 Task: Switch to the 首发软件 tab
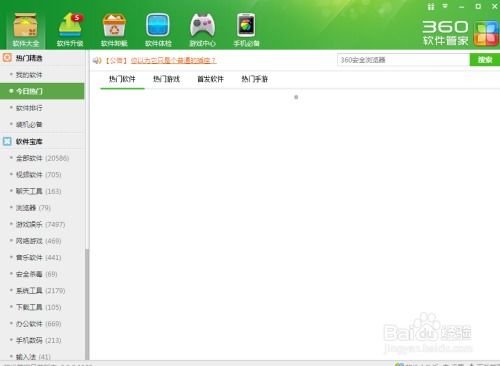tap(210, 79)
